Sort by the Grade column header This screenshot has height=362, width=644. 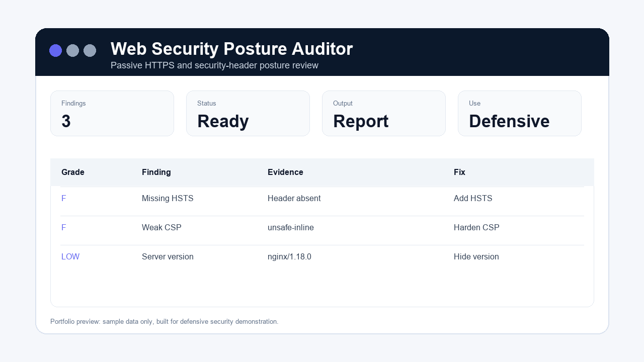(x=73, y=172)
